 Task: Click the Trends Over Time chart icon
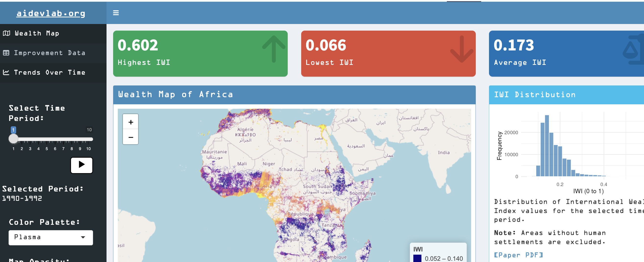(6, 72)
